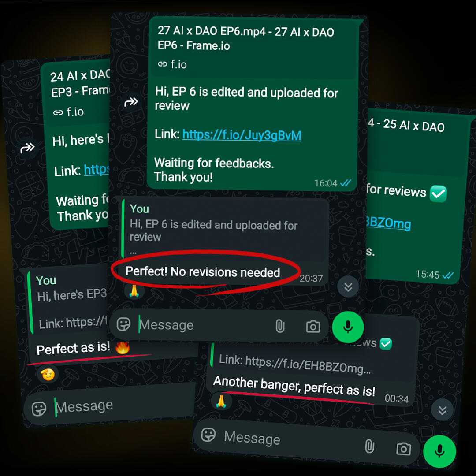Open the BZOmg link in right chat
The image size is (476, 476).
[388, 223]
